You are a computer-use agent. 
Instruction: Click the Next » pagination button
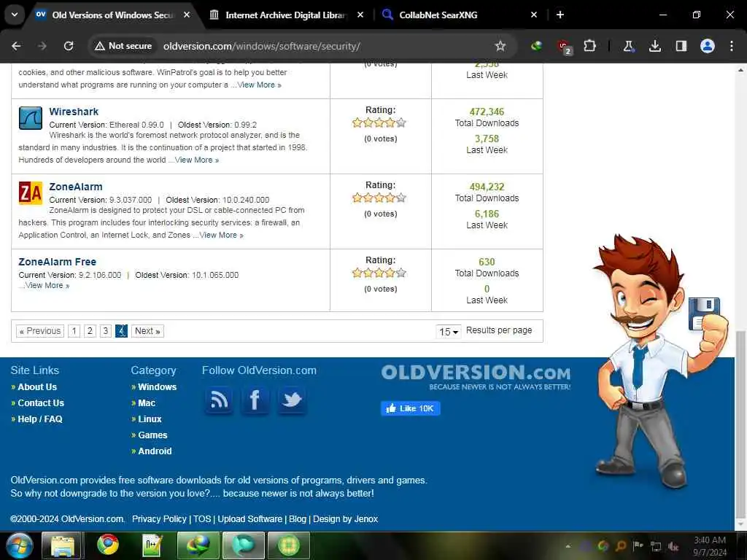pos(147,330)
